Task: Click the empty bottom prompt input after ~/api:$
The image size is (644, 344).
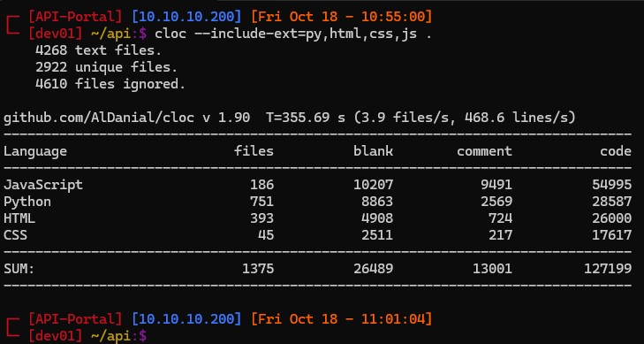Action: point(394,336)
